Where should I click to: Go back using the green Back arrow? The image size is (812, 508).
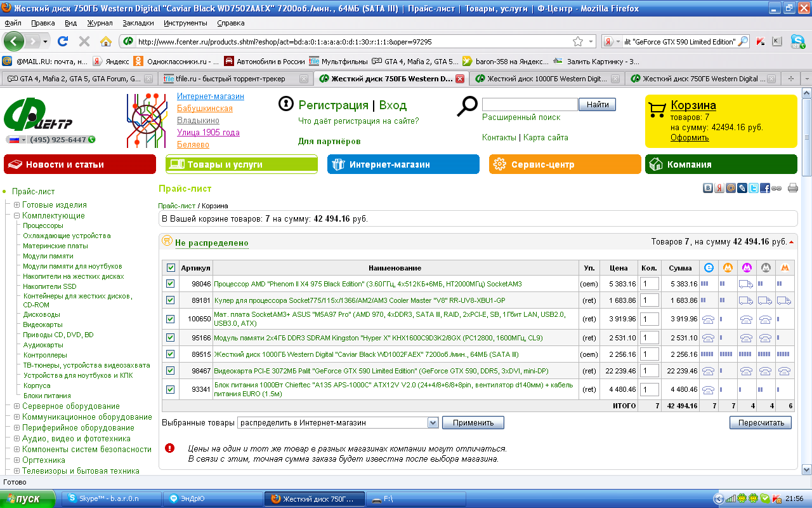pyautogui.click(x=14, y=41)
